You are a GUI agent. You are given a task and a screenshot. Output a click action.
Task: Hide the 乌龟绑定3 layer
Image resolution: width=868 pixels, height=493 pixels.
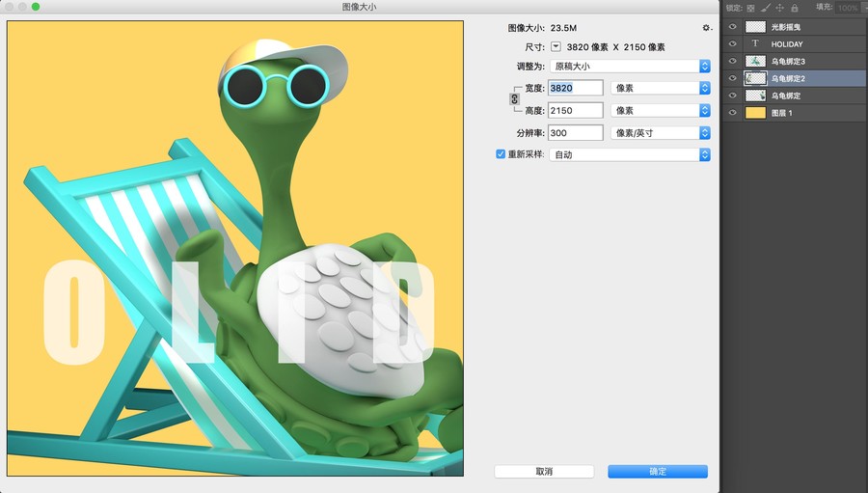click(732, 61)
